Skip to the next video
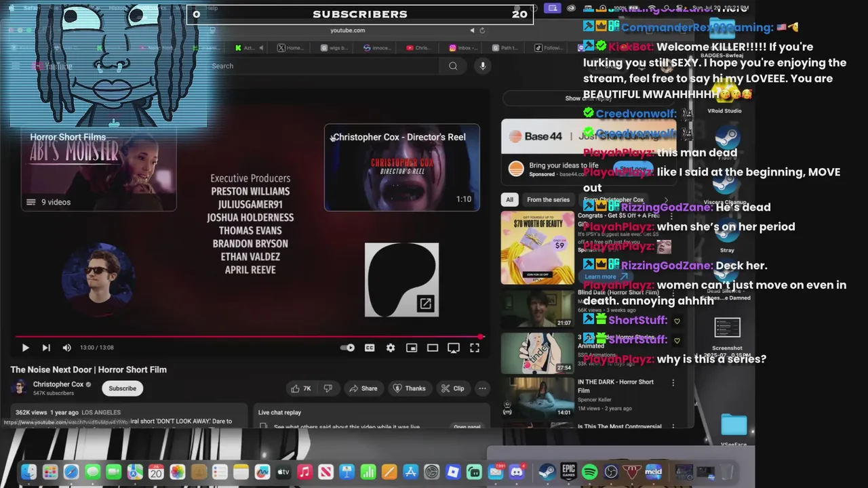The height and width of the screenshot is (488, 868). 46,348
